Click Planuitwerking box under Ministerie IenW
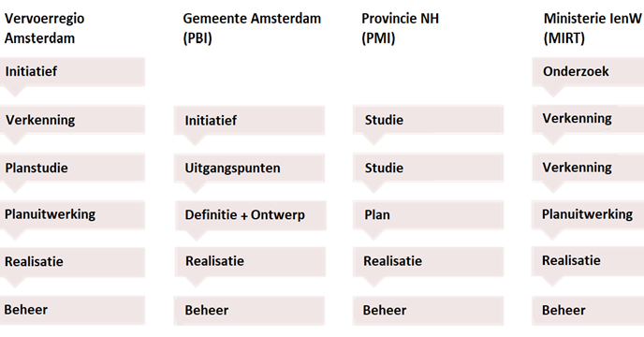This screenshot has width=644, height=337. (588, 214)
